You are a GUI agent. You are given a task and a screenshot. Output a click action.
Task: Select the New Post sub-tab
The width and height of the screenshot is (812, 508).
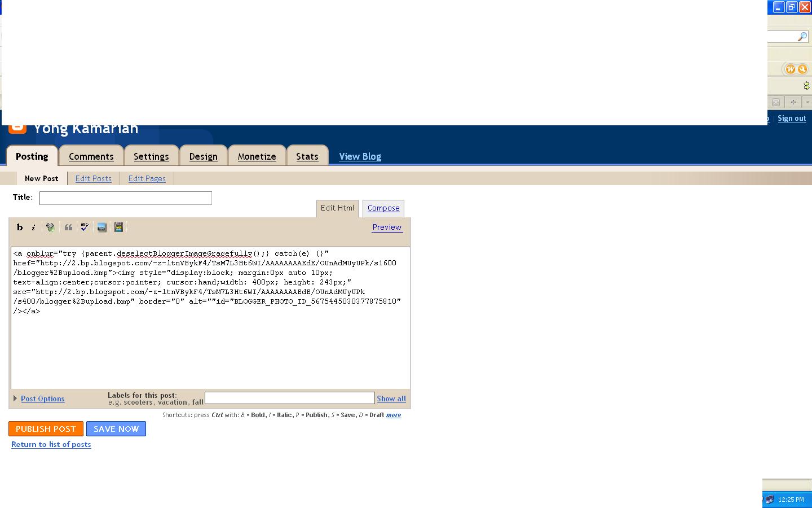pos(42,178)
